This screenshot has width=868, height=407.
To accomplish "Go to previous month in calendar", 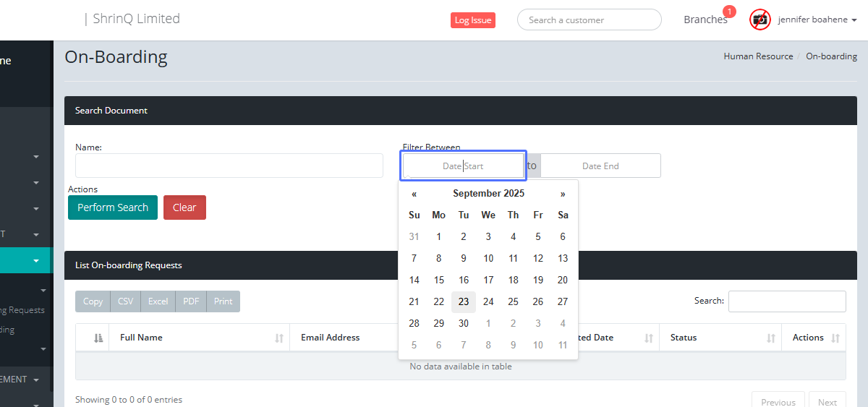I will [x=414, y=194].
